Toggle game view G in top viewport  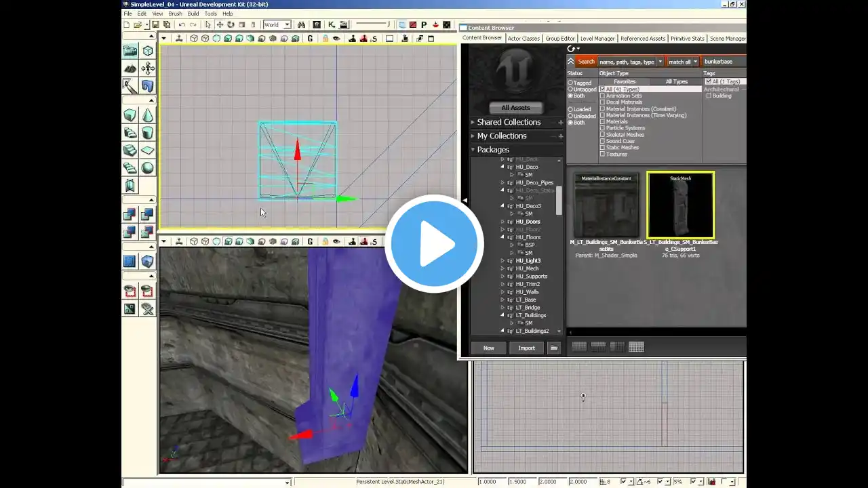[311, 39]
